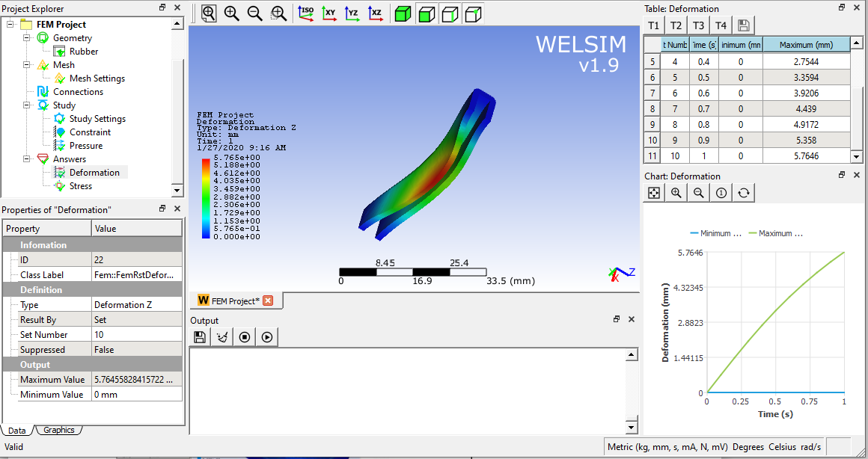Screen dimensions: 868x459
Task: Toggle Minimum series in chart legend
Action: 716,233
